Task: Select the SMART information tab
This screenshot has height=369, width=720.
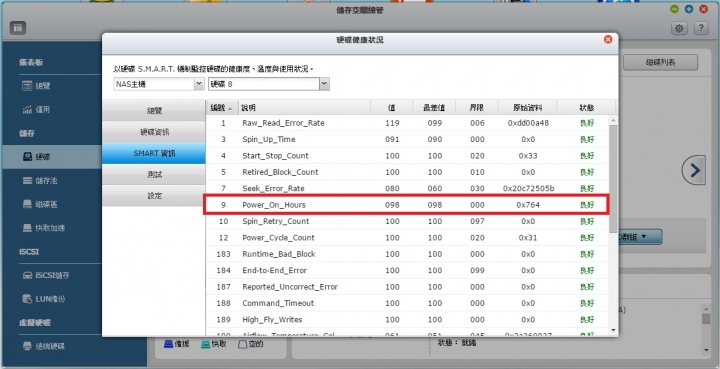Action: pyautogui.click(x=154, y=153)
